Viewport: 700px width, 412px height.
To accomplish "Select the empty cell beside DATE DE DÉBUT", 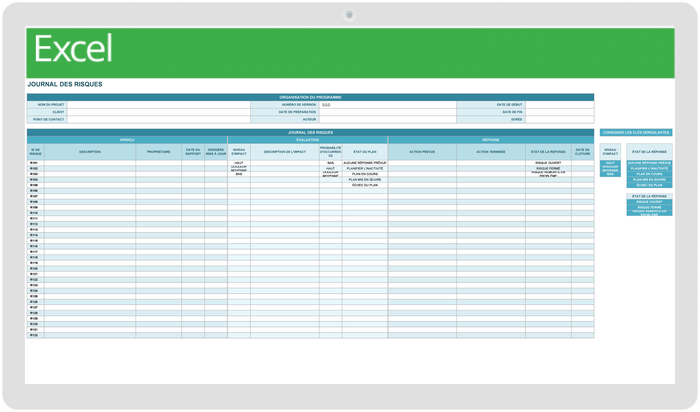I will (x=560, y=104).
